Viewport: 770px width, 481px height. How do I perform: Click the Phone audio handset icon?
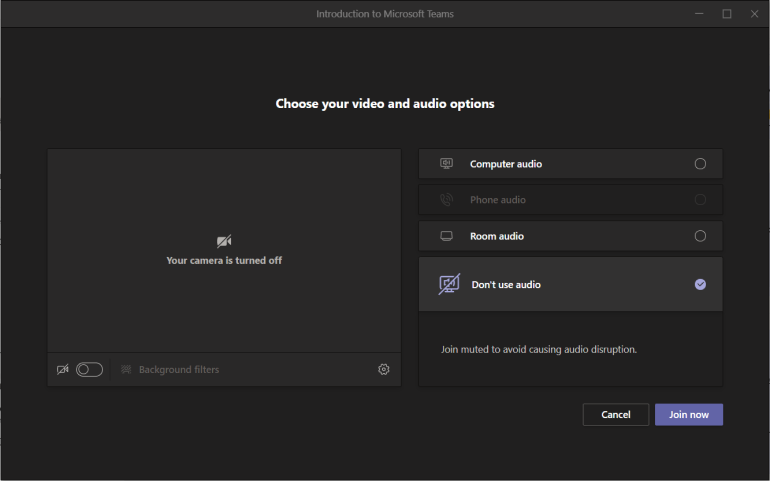click(446, 199)
